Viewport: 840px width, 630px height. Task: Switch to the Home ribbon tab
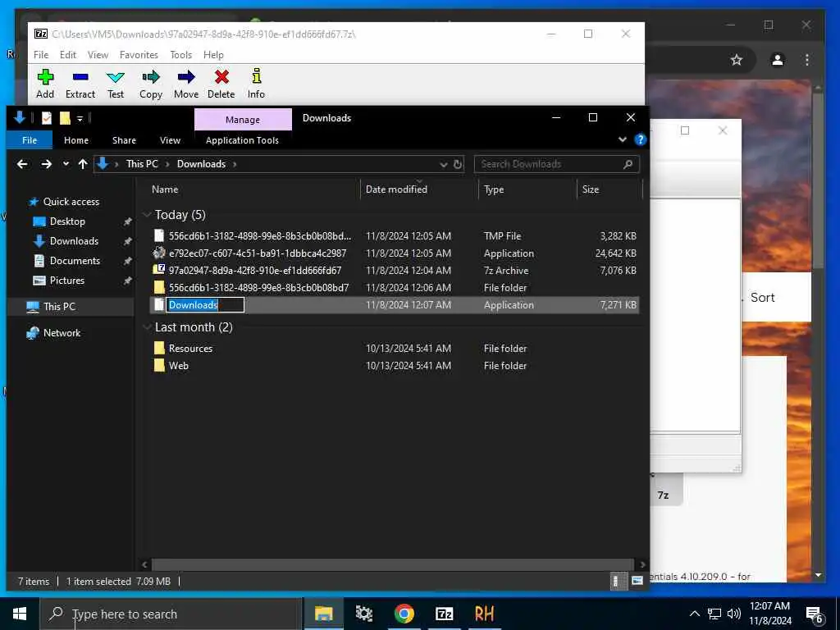(76, 140)
